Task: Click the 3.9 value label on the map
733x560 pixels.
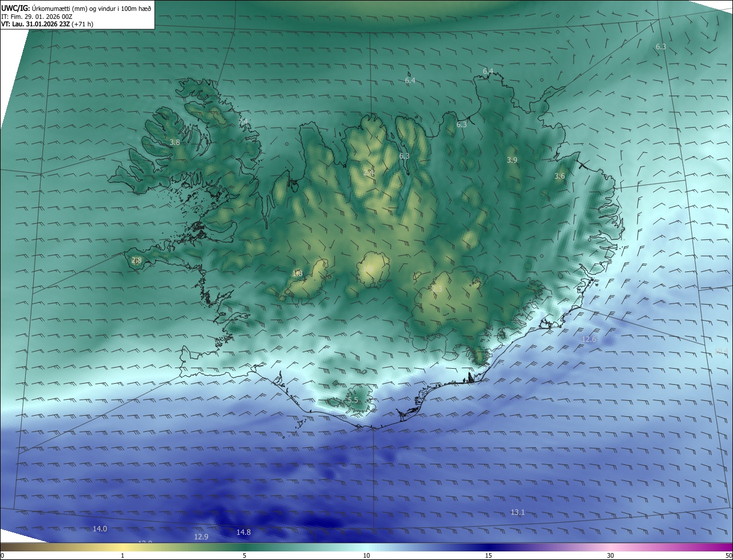Action: tap(512, 160)
